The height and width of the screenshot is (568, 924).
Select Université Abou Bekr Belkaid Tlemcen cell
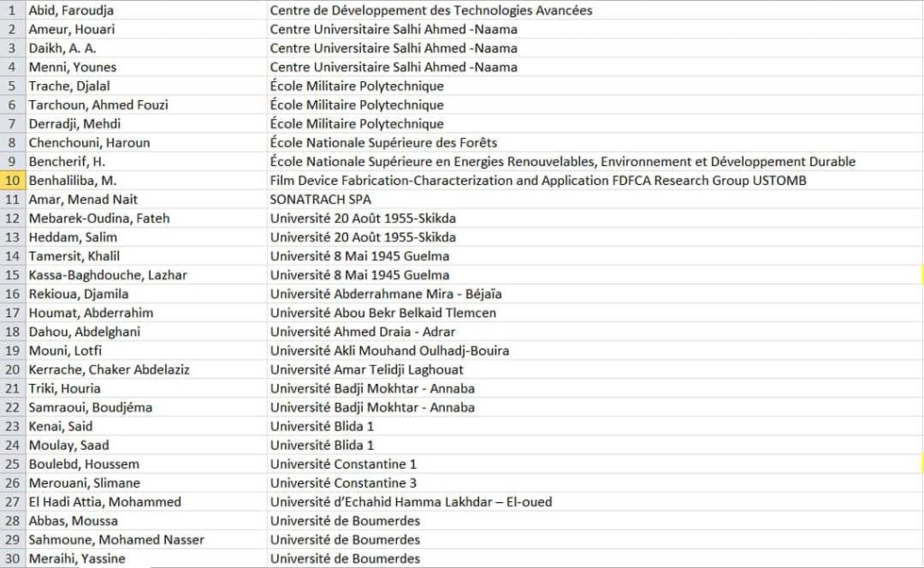(595, 312)
